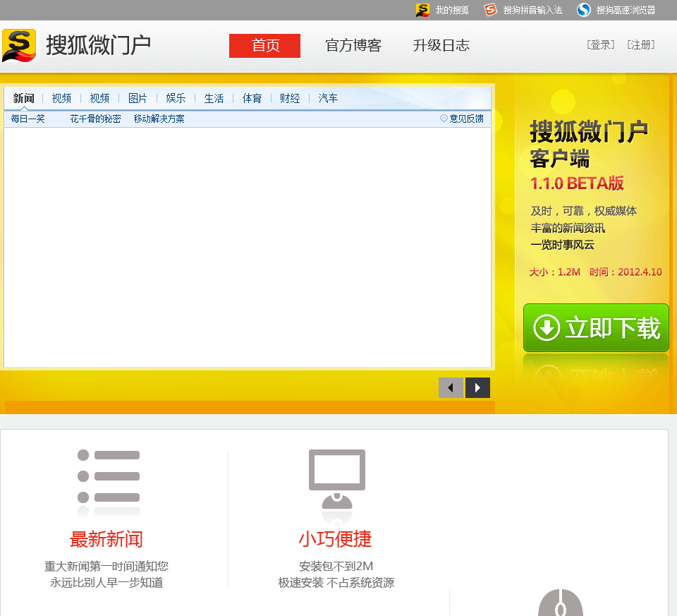This screenshot has height=616, width=677.
Task: Select the 新闻 tab
Action: [x=23, y=99]
